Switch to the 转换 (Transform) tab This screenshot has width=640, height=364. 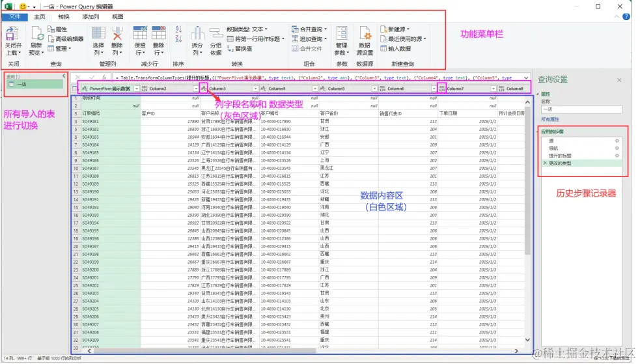tap(64, 17)
